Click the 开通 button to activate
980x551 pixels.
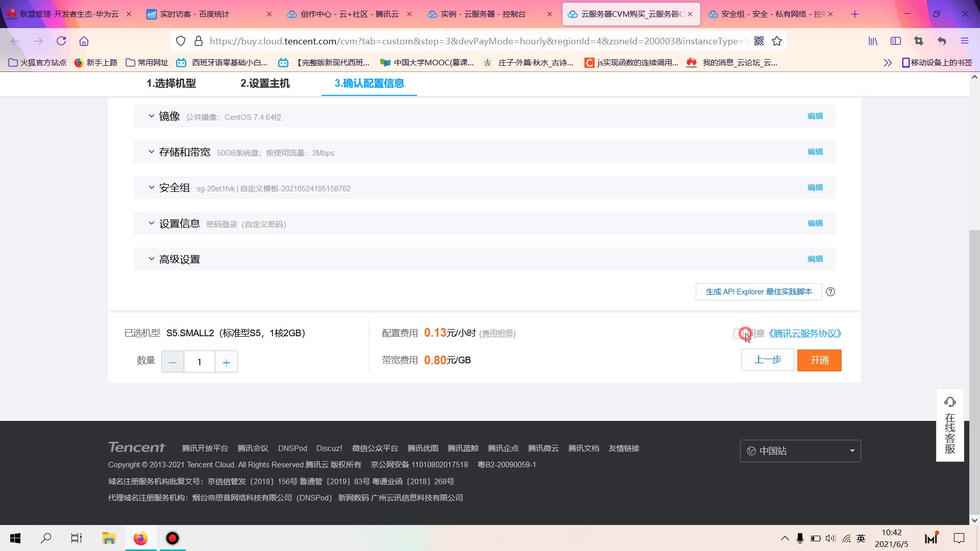[819, 360]
